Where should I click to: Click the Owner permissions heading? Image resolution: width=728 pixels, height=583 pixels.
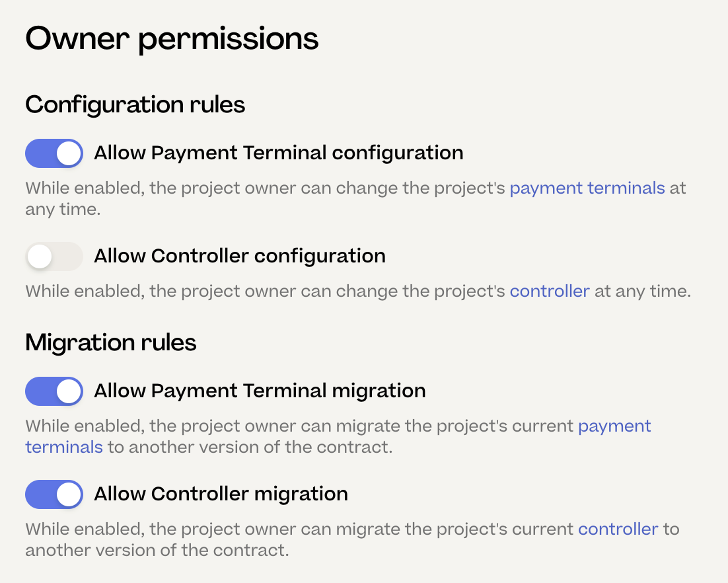172,39
